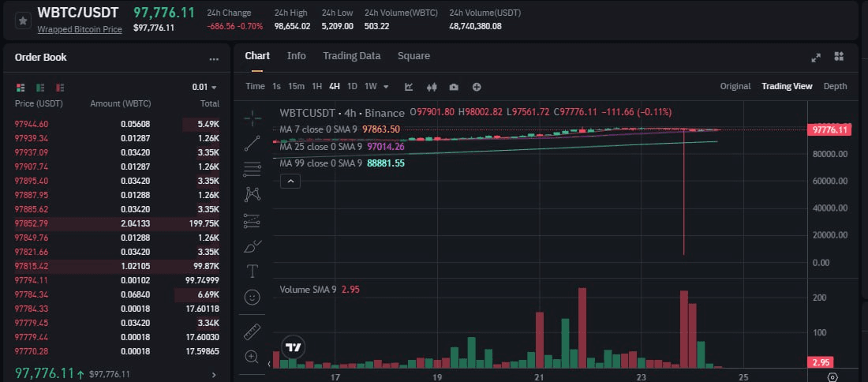
Task: Click the date label 21 on time axis
Action: click(539, 377)
